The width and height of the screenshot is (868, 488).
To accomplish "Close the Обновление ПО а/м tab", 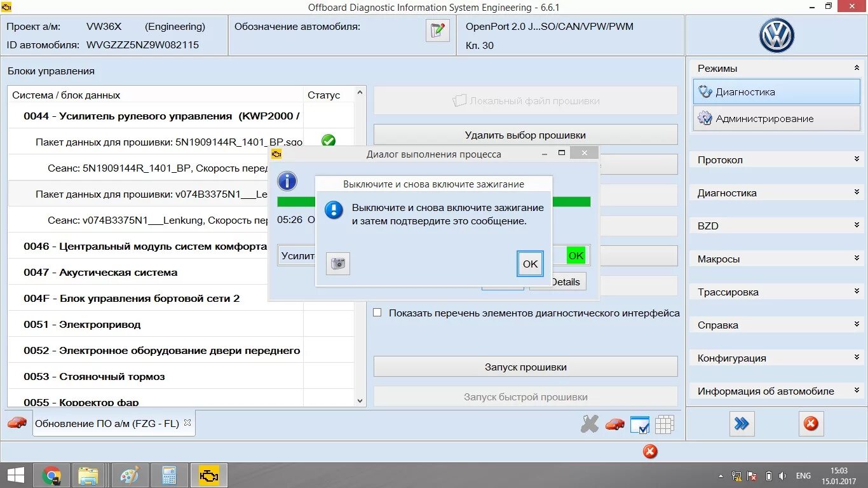I will (187, 423).
